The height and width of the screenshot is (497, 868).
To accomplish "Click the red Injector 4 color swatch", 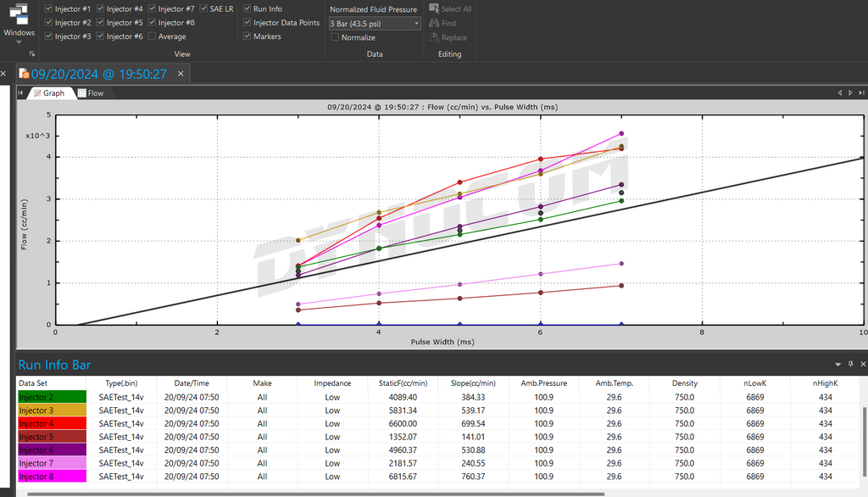I will [x=52, y=423].
